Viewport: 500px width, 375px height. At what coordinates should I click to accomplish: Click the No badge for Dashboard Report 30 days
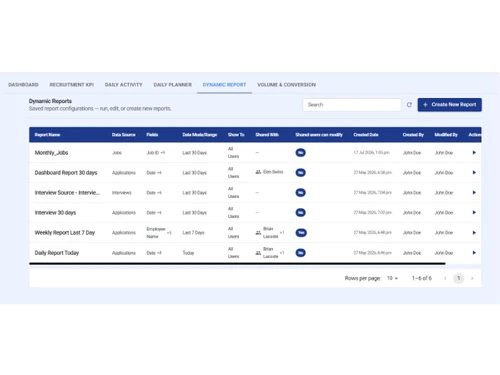[300, 173]
